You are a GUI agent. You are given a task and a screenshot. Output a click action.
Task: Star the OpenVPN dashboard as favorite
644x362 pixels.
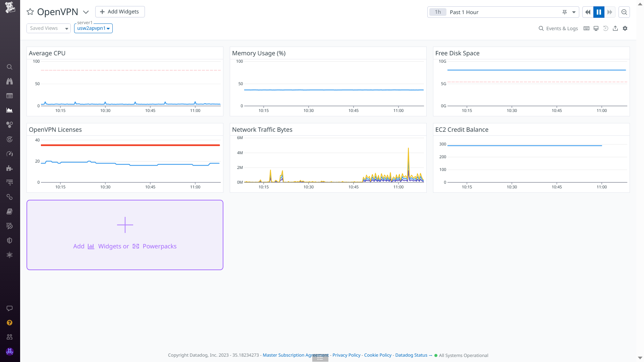click(30, 12)
